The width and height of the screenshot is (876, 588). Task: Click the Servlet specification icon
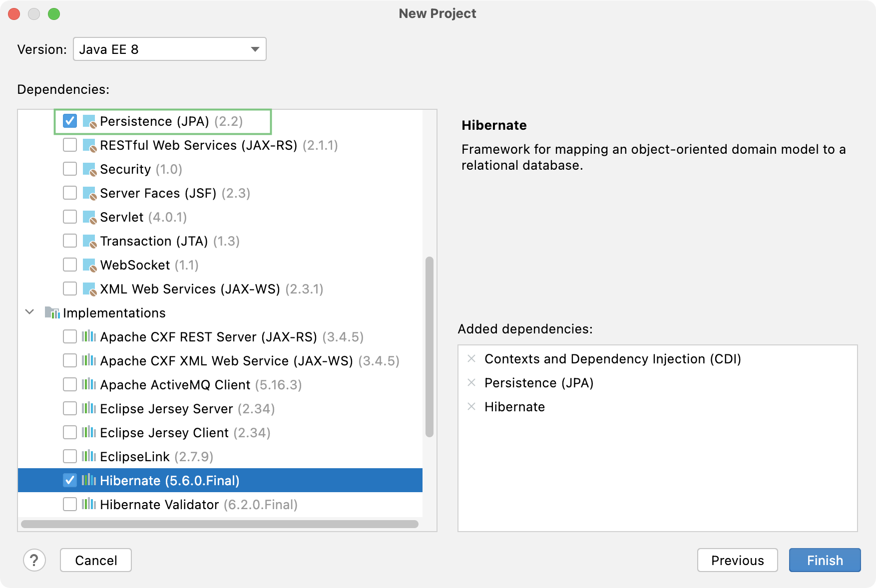point(89,217)
